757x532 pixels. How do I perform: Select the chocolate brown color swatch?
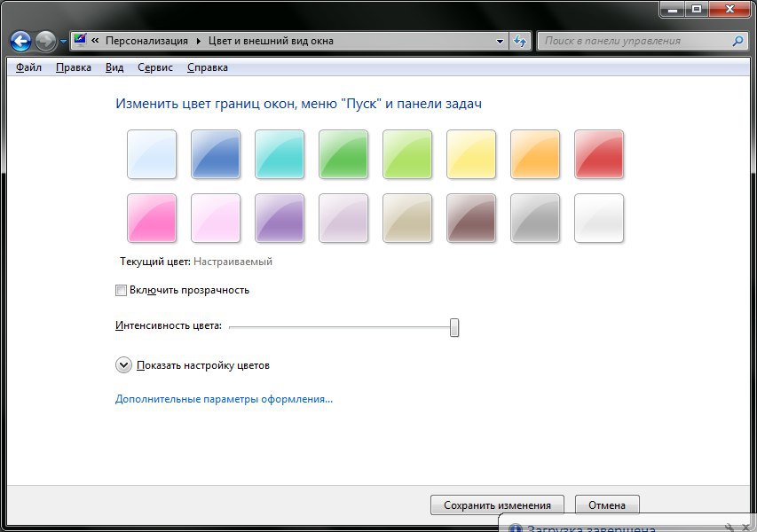click(x=471, y=218)
